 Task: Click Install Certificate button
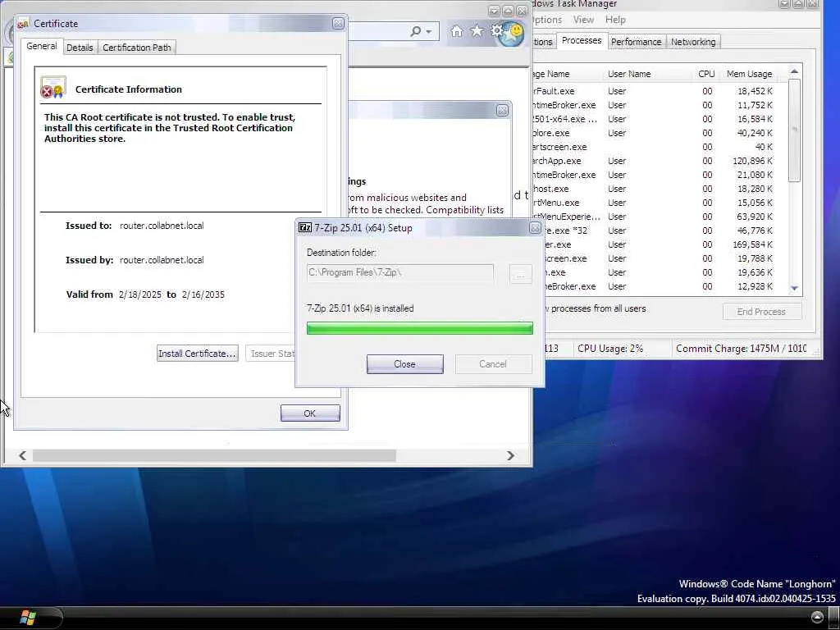point(197,354)
